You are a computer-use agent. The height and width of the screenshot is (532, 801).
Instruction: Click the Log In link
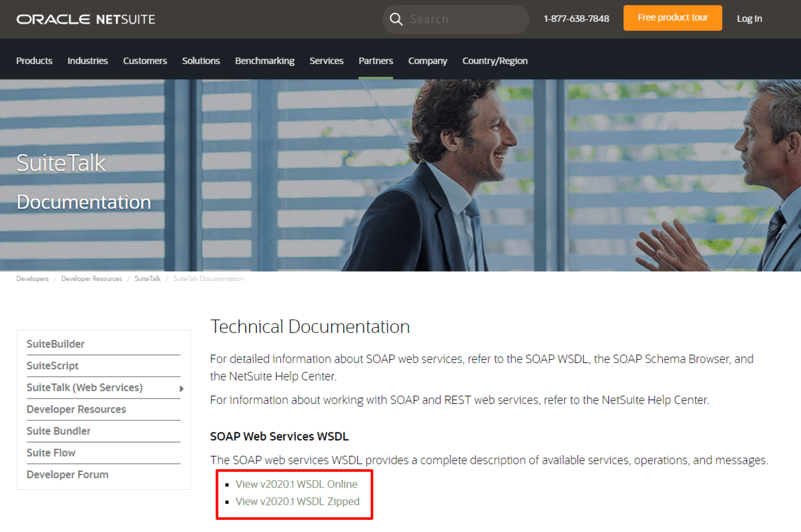pos(749,19)
